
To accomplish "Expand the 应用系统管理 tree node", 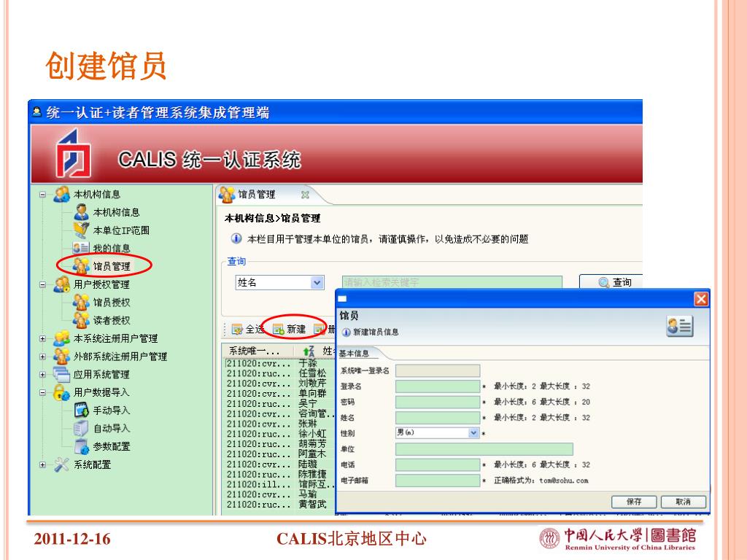I will [42, 374].
